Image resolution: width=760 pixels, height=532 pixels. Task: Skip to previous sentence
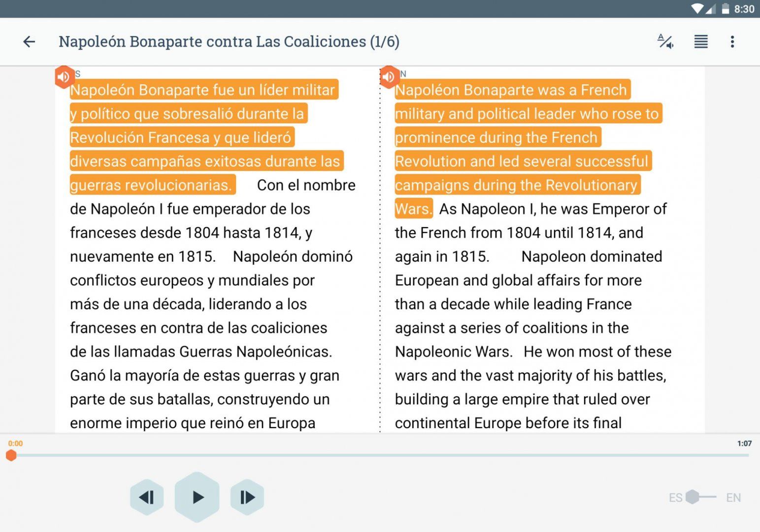(x=147, y=497)
